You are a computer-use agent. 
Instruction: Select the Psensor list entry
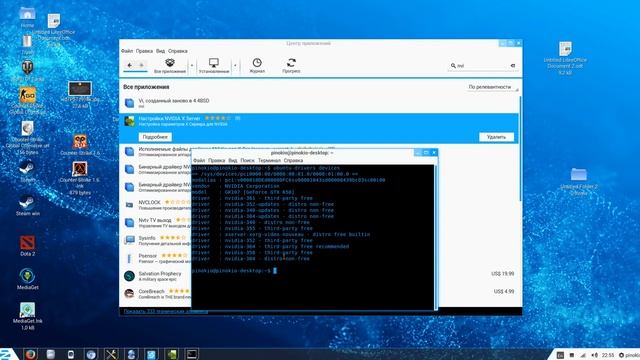[x=156, y=258]
